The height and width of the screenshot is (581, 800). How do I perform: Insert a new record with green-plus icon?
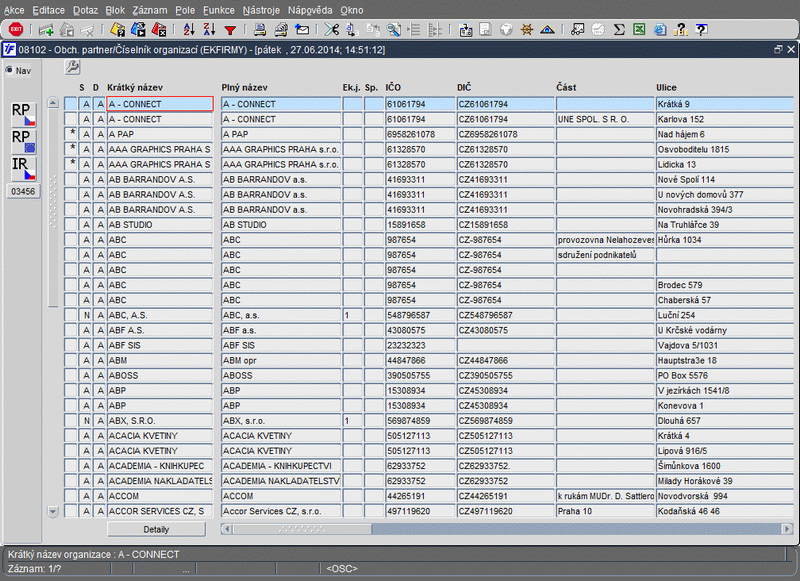click(46, 30)
